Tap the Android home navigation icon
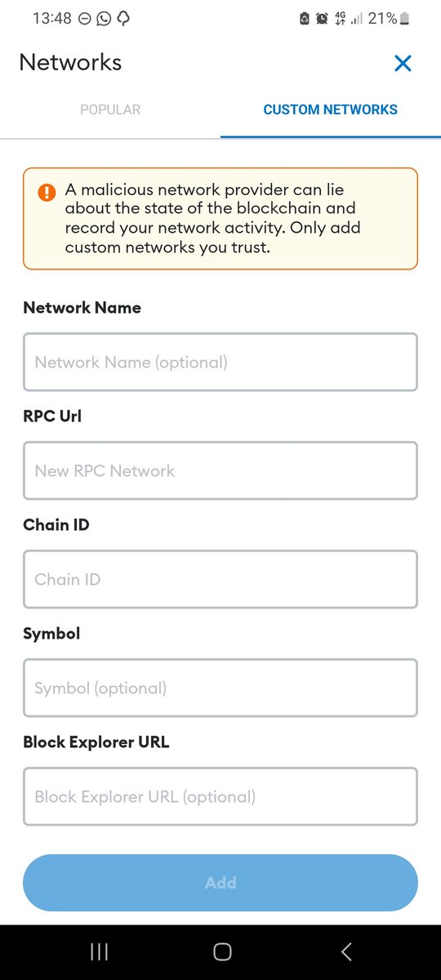 (x=221, y=951)
